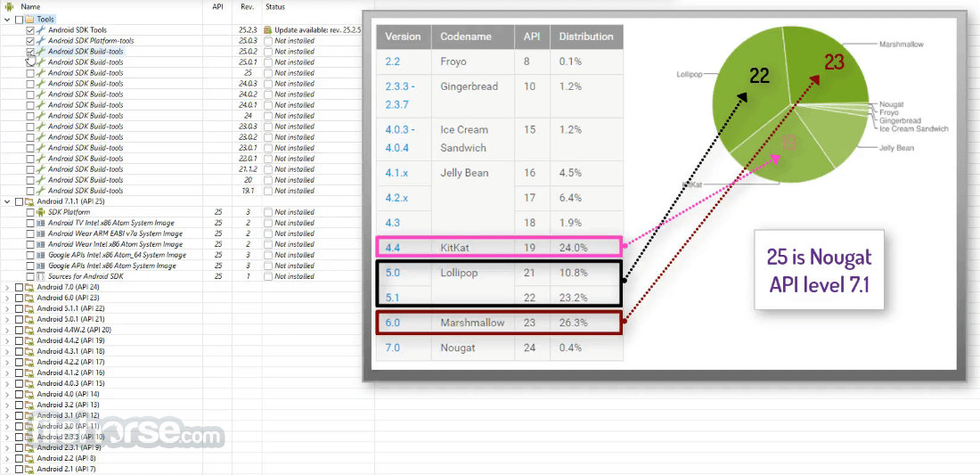Image resolution: width=980 pixels, height=475 pixels.
Task: Check Build-tools rev 22.0.1 checkbox
Action: (x=30, y=159)
